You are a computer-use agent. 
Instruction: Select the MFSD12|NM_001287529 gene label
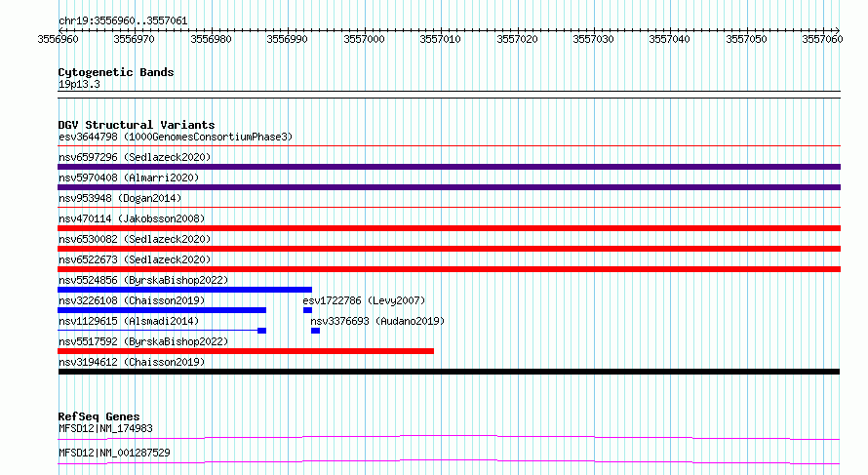coord(114,453)
